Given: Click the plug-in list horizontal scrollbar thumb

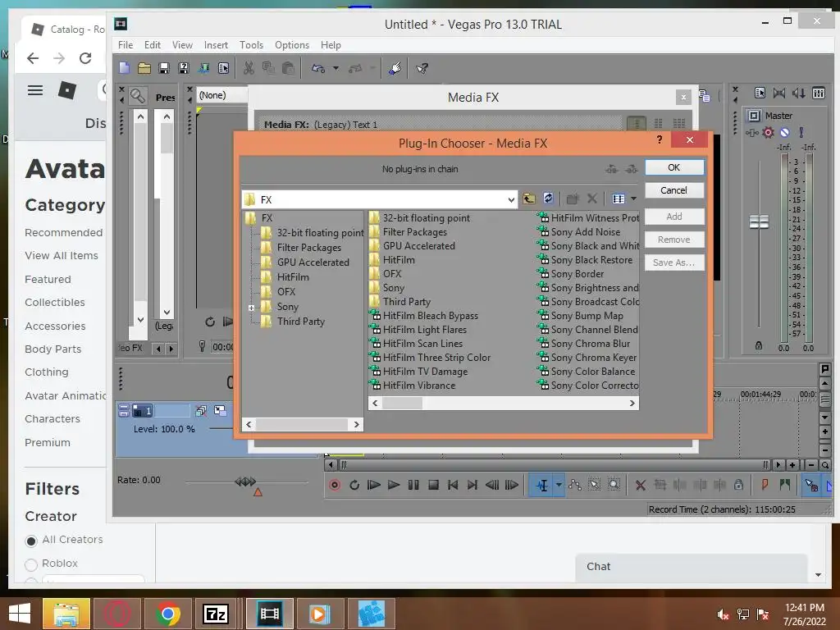Looking at the screenshot, I should [402, 403].
